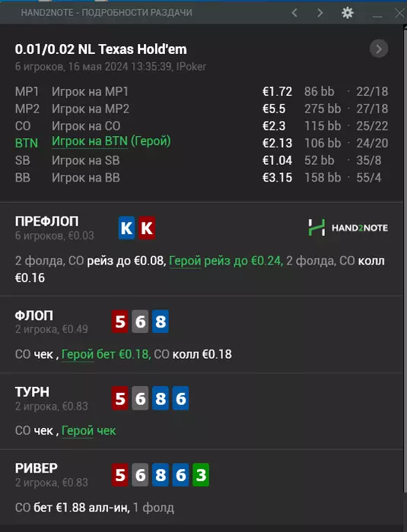Click the blue King hole card
This screenshot has width=407, height=532.
(127, 228)
